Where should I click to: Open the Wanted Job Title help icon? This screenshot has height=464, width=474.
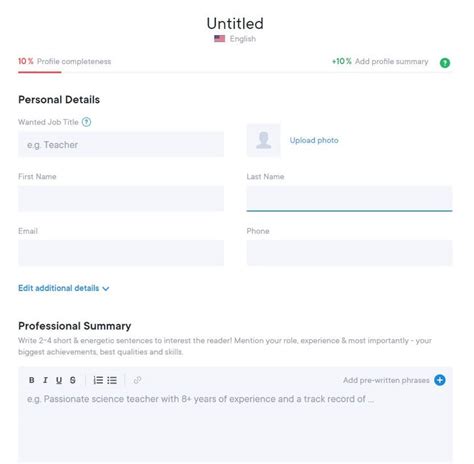[x=86, y=122]
